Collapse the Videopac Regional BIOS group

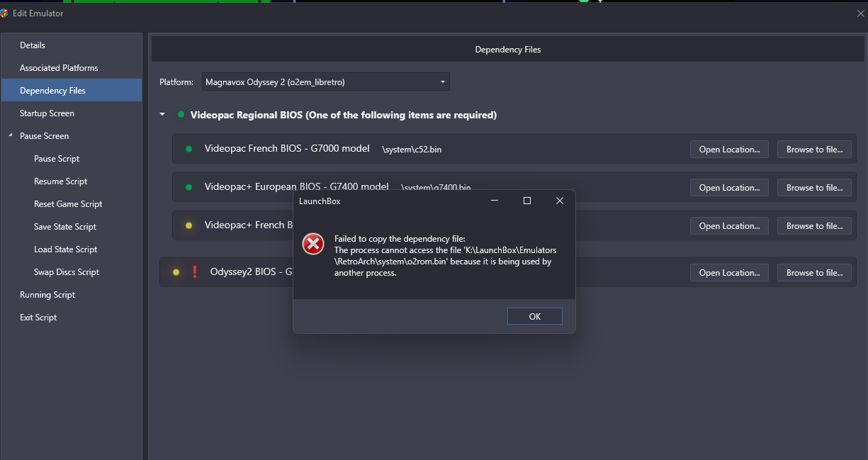[x=162, y=115]
